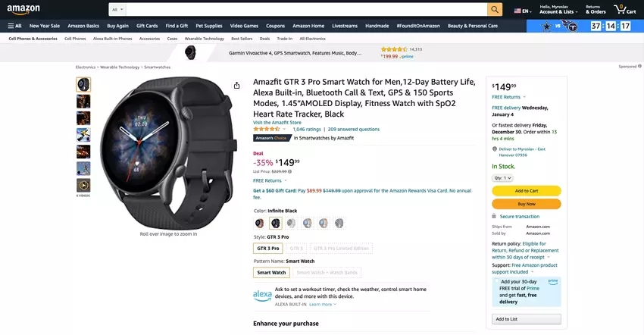The height and width of the screenshot is (335, 644).
Task: Click the Alexa logo icon
Action: [262, 294]
